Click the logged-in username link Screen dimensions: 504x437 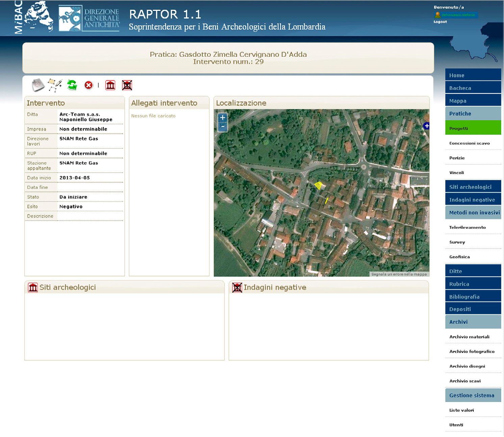(x=458, y=15)
